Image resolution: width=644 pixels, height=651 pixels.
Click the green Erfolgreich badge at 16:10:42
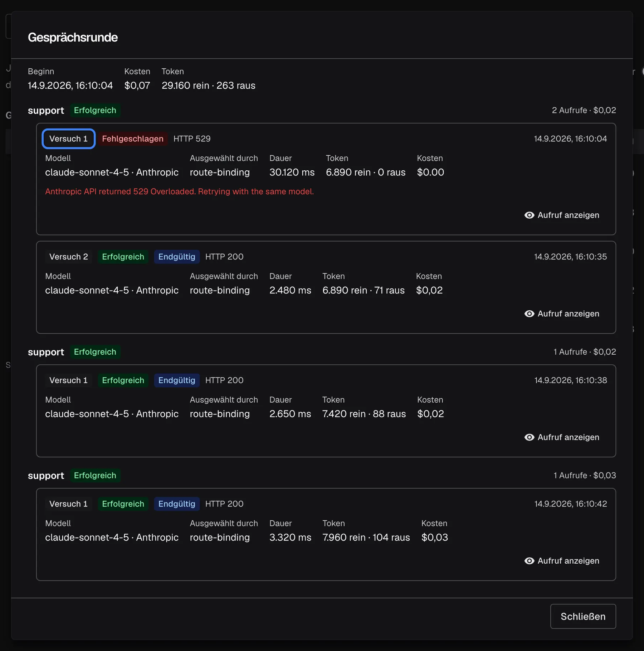(x=123, y=504)
